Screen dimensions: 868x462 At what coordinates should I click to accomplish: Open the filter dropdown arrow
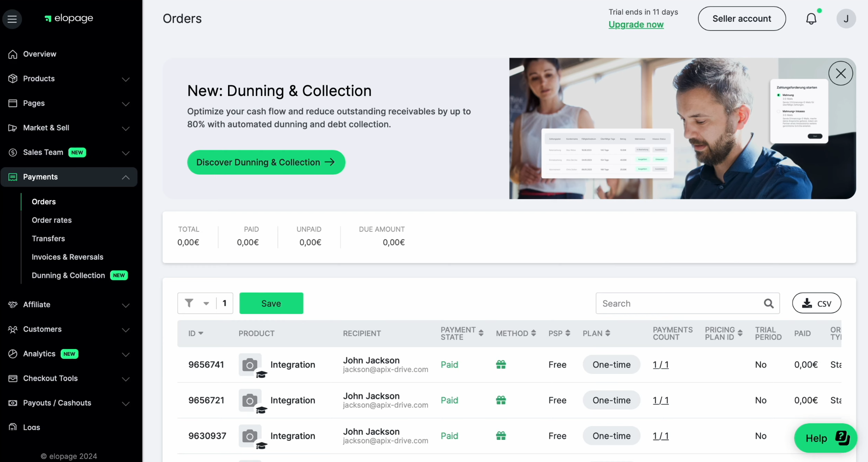click(206, 304)
